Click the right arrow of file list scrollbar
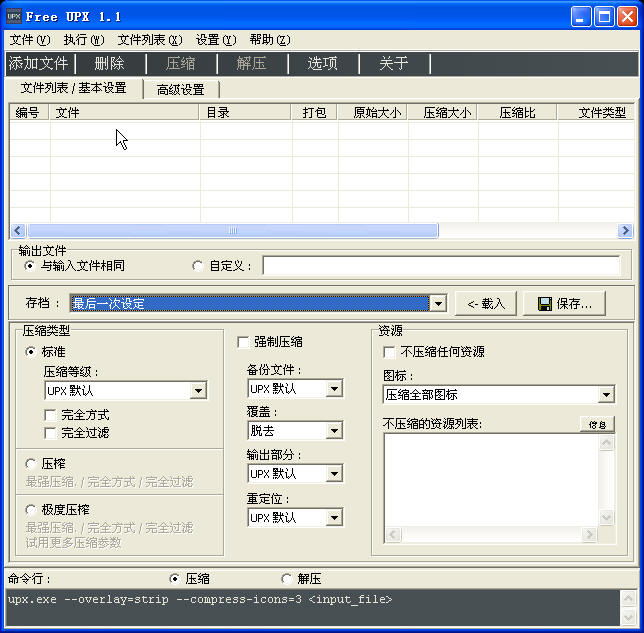Viewport: 644px width, 633px height. pyautogui.click(x=625, y=230)
